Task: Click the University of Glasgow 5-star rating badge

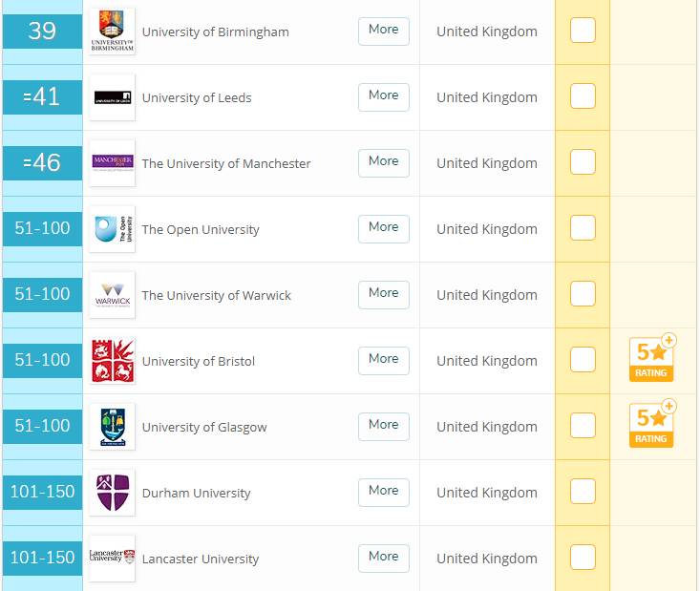Action: 653,425
